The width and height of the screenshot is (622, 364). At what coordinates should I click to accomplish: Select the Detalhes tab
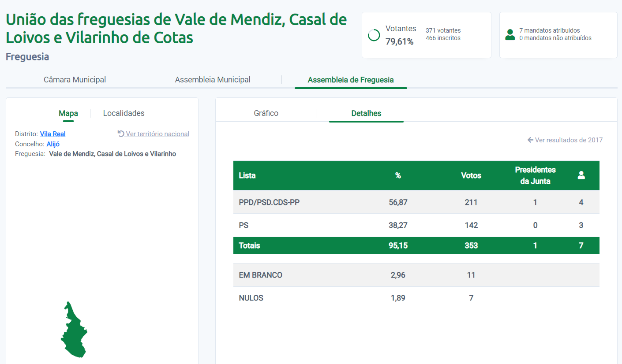click(x=366, y=113)
